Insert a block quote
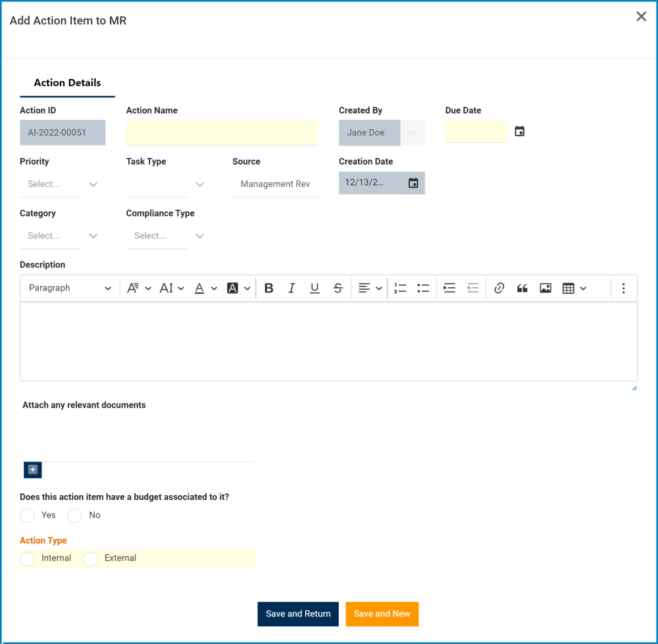The width and height of the screenshot is (658, 644). pyautogui.click(x=522, y=288)
